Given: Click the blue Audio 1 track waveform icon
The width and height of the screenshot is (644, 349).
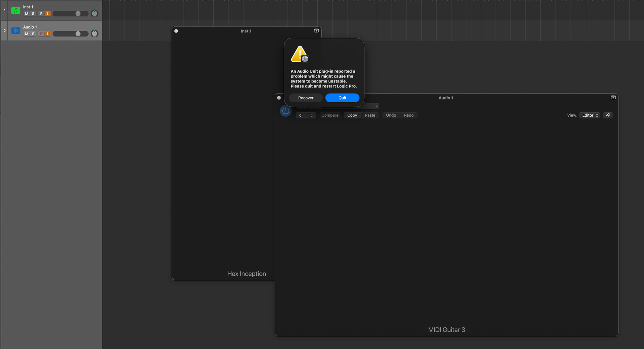Looking at the screenshot, I should click(x=16, y=31).
